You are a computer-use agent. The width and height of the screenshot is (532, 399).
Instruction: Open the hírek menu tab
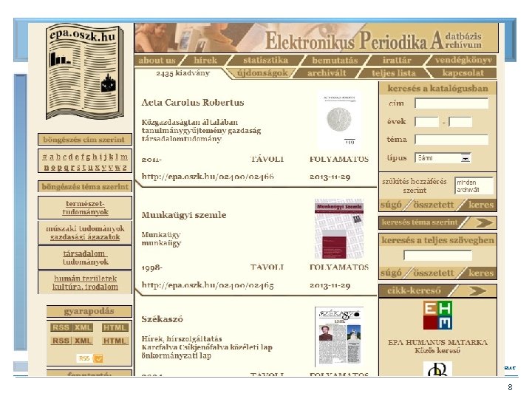click(x=205, y=61)
